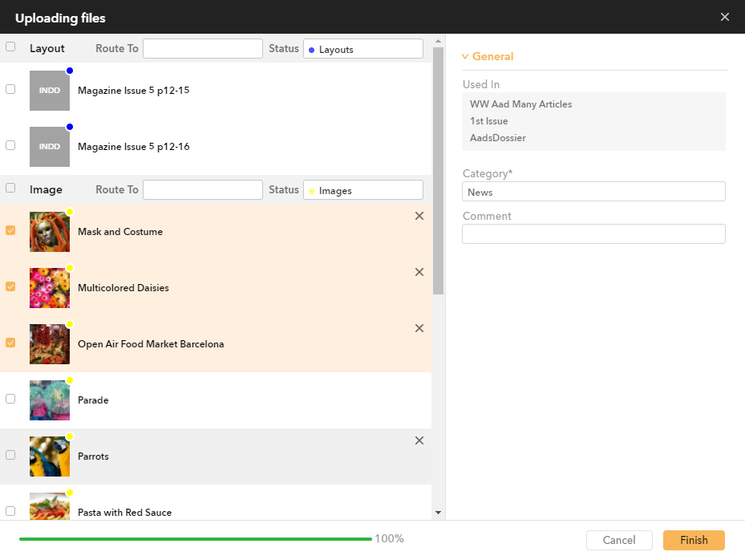Uncheck the Mask and Costume checkbox

(10, 230)
